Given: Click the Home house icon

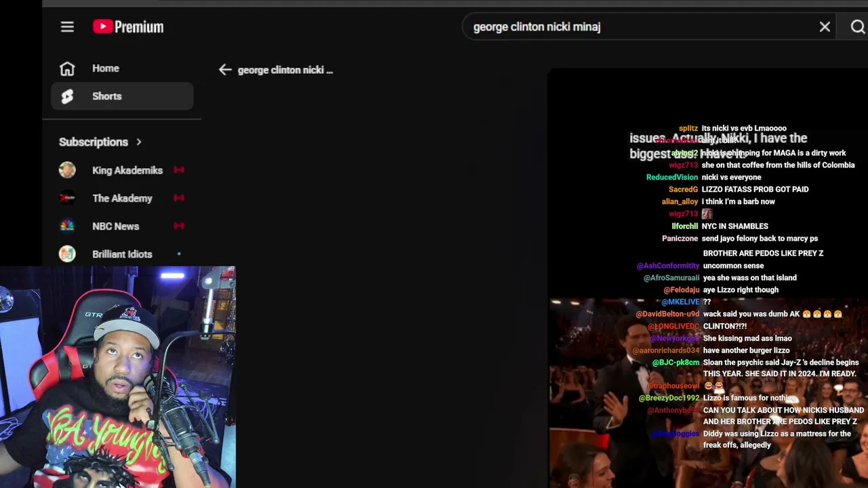Looking at the screenshot, I should coord(67,68).
